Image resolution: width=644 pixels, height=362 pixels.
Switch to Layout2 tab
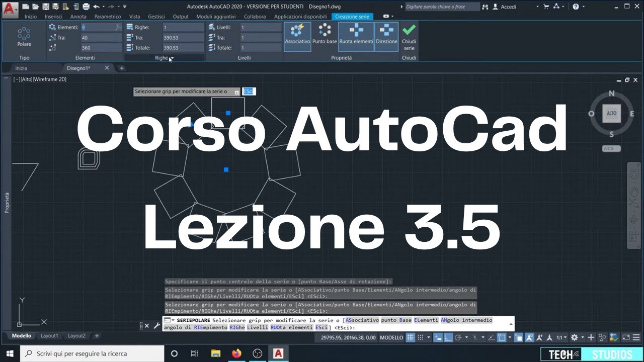tap(76, 336)
